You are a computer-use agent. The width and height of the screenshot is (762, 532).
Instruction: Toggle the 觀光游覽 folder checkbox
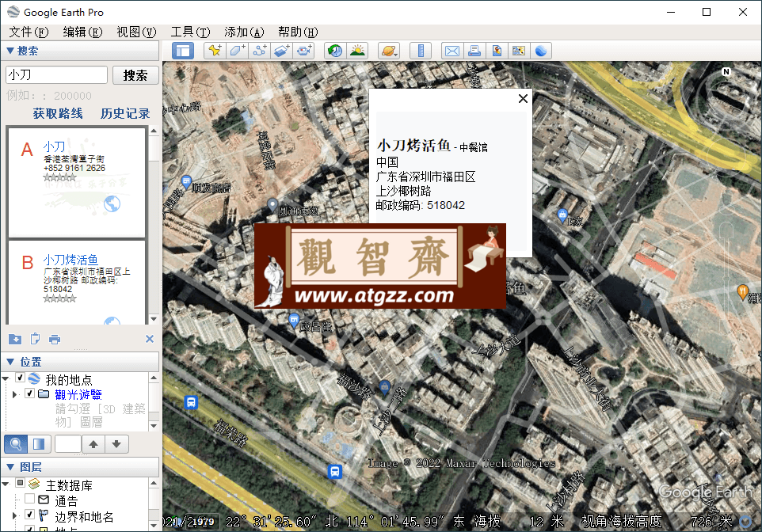(29, 393)
